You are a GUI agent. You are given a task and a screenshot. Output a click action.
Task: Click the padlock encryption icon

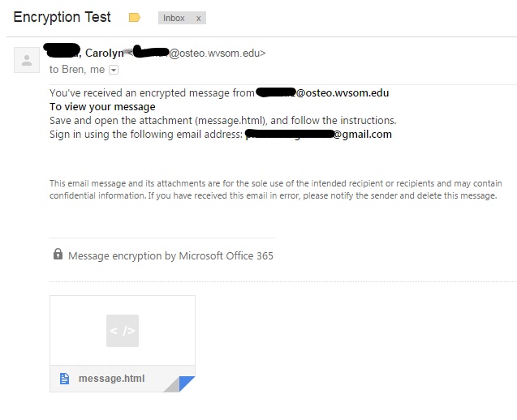[58, 255]
